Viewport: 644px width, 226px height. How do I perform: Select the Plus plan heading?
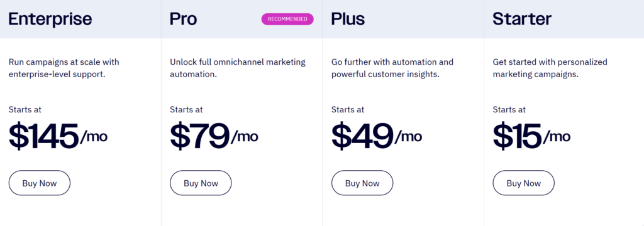348,19
